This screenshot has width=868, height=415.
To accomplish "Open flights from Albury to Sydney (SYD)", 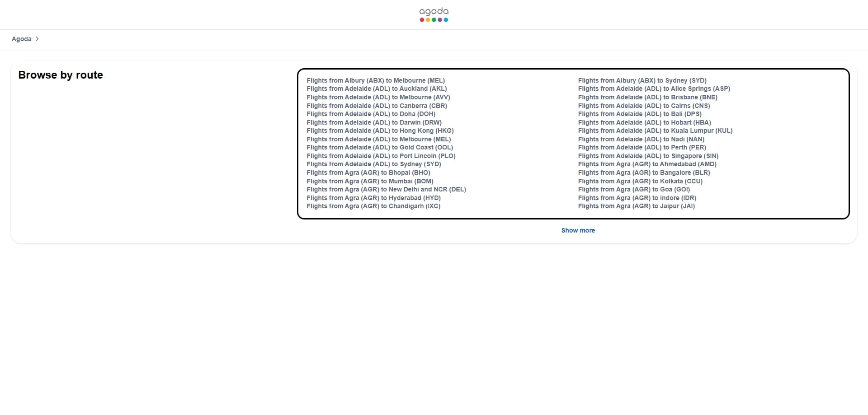I will coord(642,80).
